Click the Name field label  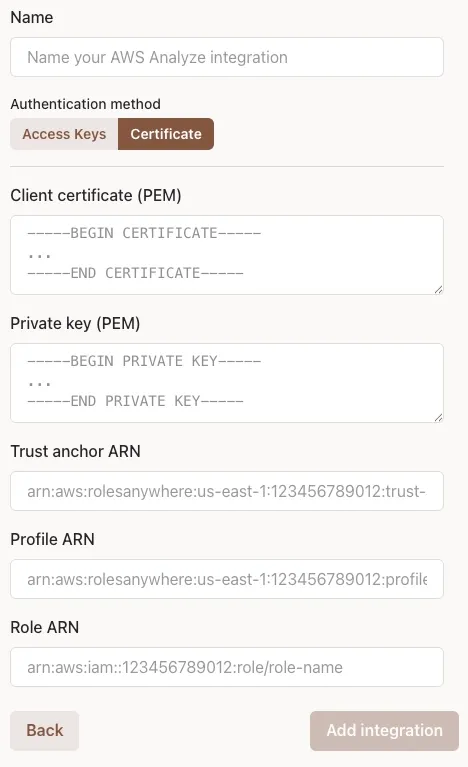[32, 18]
